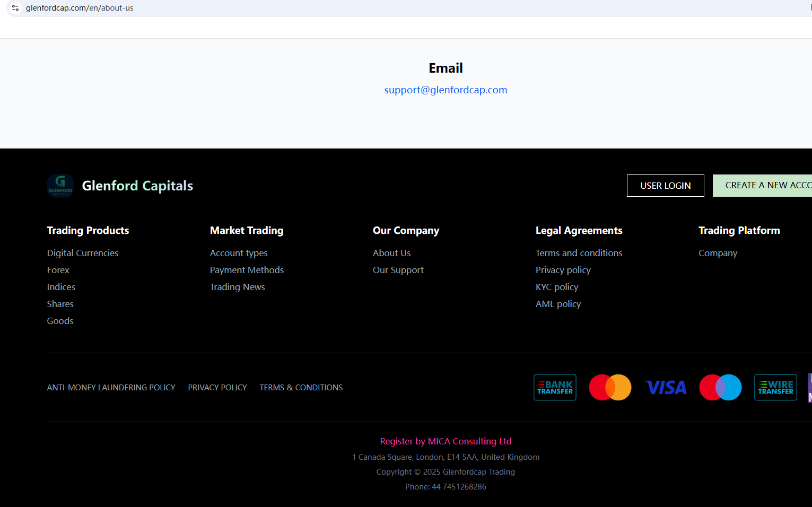Open Terms and conditions under Legal Agreements
The height and width of the screenshot is (507, 812).
tap(579, 253)
